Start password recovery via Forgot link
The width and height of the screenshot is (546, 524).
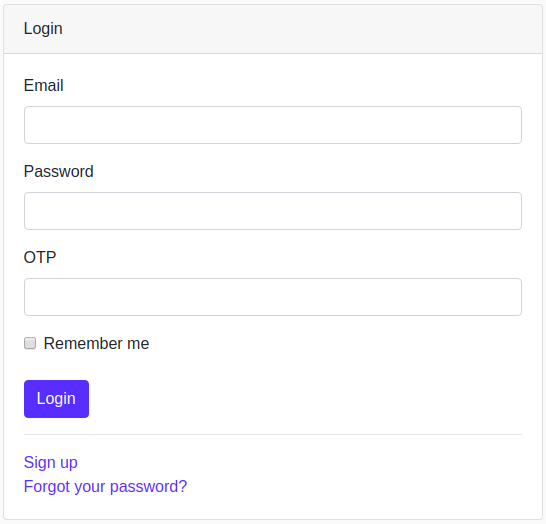click(105, 486)
